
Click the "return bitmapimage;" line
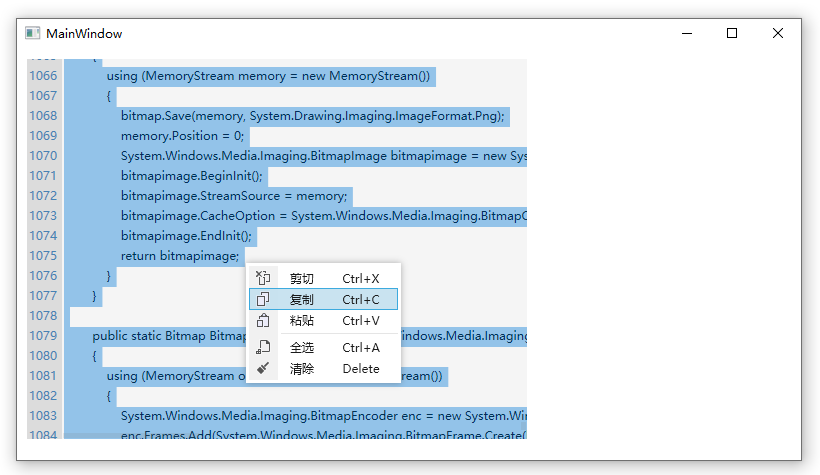point(180,256)
